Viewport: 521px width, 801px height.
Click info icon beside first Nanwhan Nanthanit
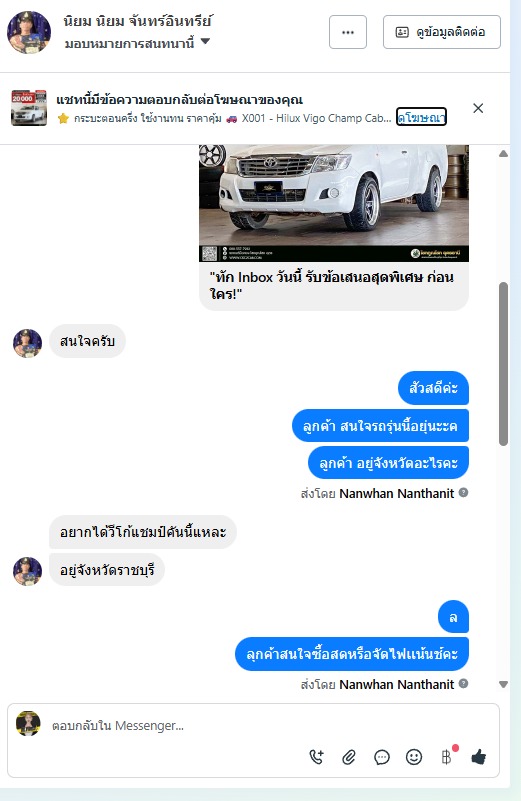pyautogui.click(x=463, y=493)
